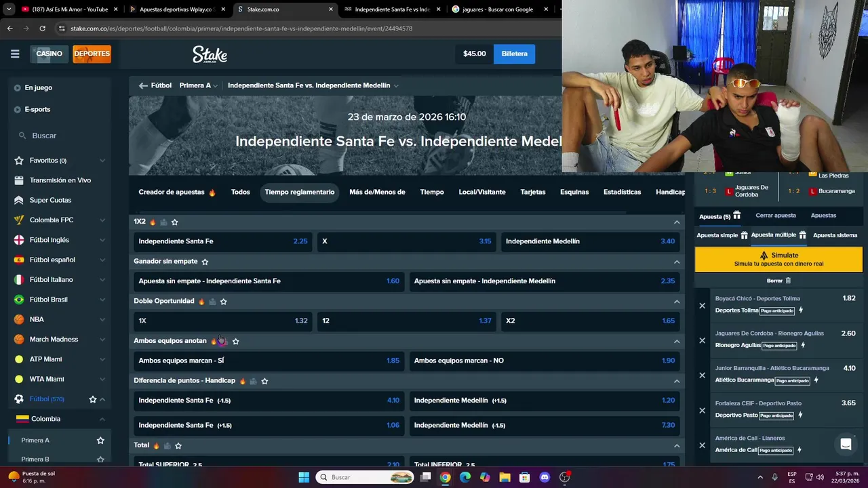Screen dimensions: 868x488
Task: Open the Cerrar apuesta tab
Action: click(x=776, y=216)
